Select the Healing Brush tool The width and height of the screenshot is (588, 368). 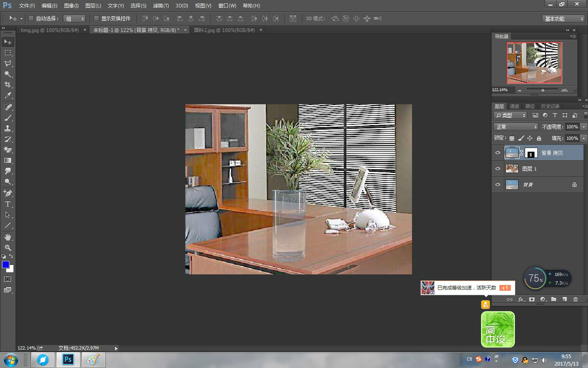tap(8, 107)
